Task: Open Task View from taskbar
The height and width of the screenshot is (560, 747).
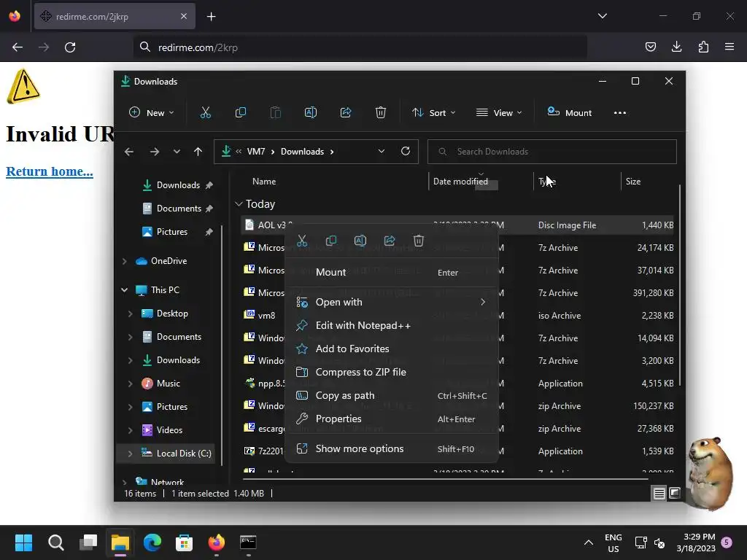Action: click(88, 542)
